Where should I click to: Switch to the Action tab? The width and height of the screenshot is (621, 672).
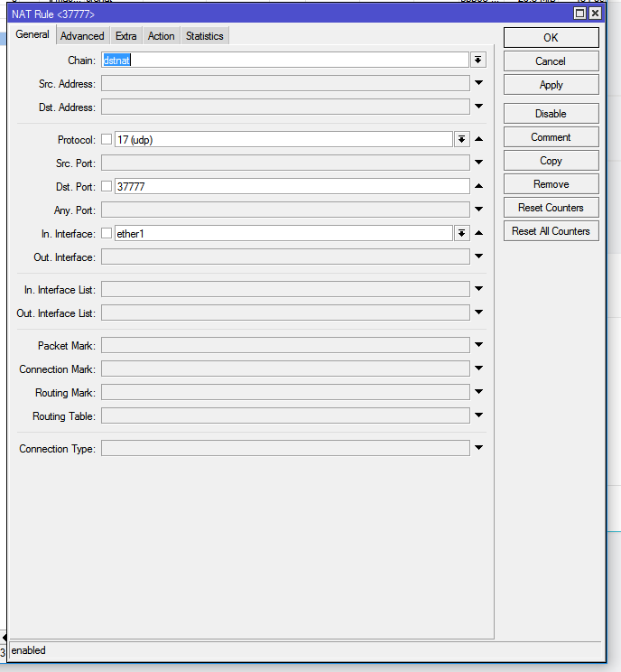162,36
